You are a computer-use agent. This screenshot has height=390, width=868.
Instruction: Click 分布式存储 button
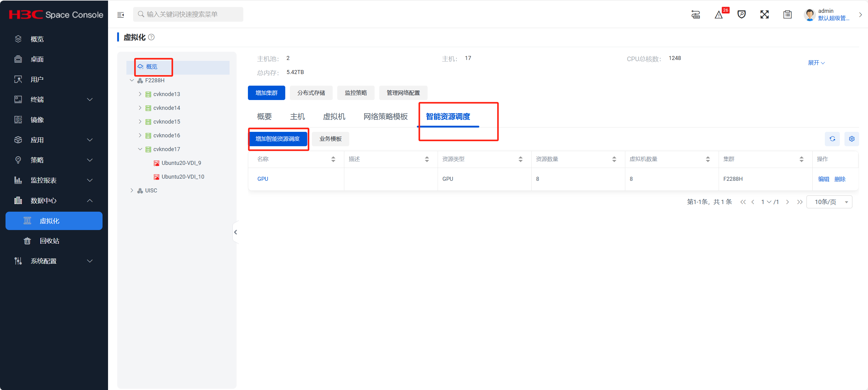(311, 93)
